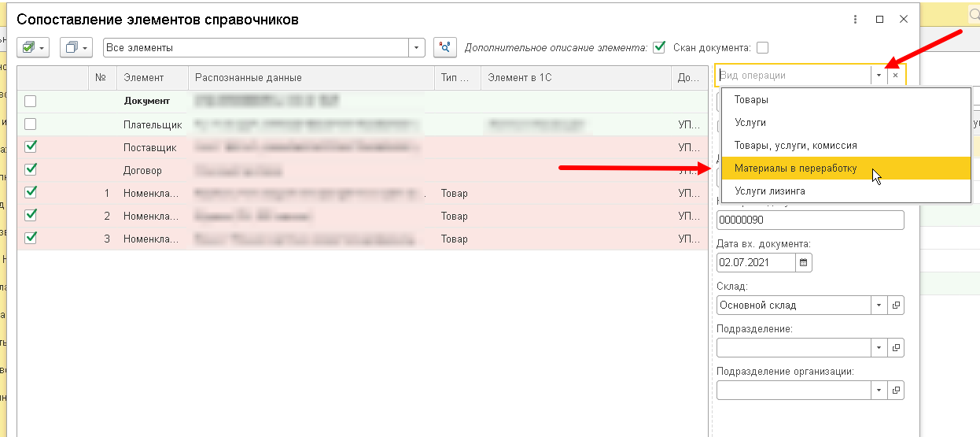Click the three-dot window menu icon
This screenshot has width=980, height=437.
pos(854,20)
